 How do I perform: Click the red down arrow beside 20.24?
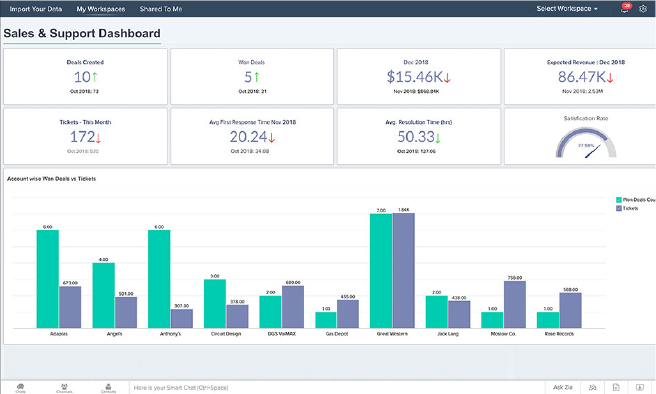pyautogui.click(x=272, y=137)
